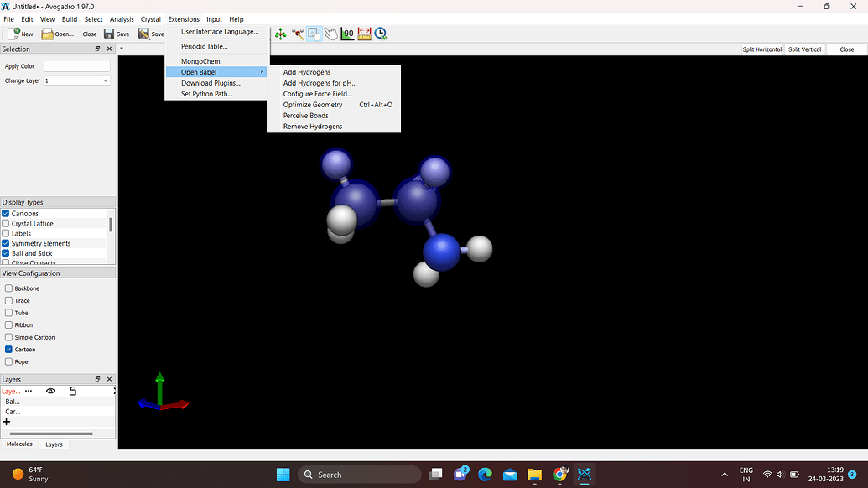Check the Tube option
This screenshot has height=488, width=868.
coord(9,313)
